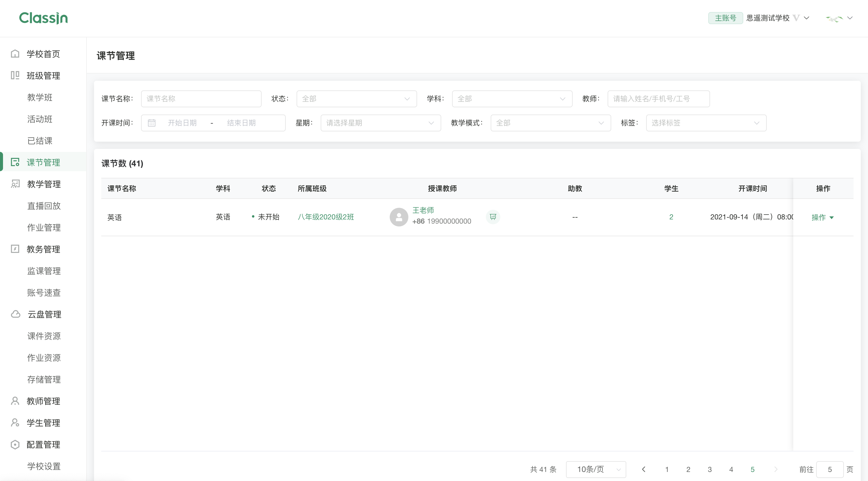Go to page 3
868x481 pixels.
[x=710, y=469]
